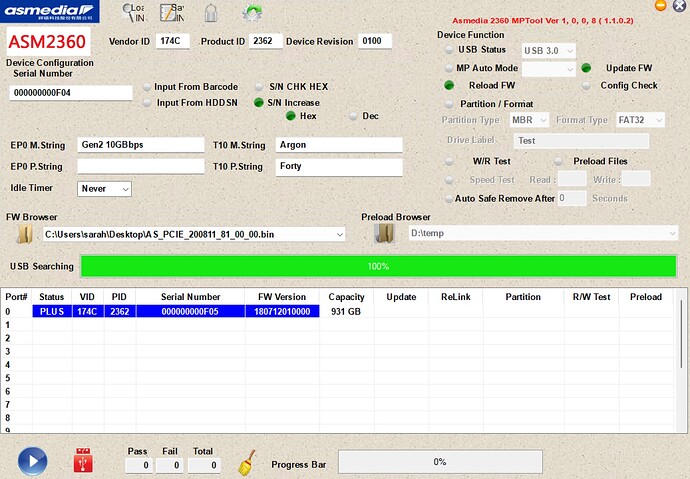
Task: Enable Partition / Format option
Action: (449, 104)
